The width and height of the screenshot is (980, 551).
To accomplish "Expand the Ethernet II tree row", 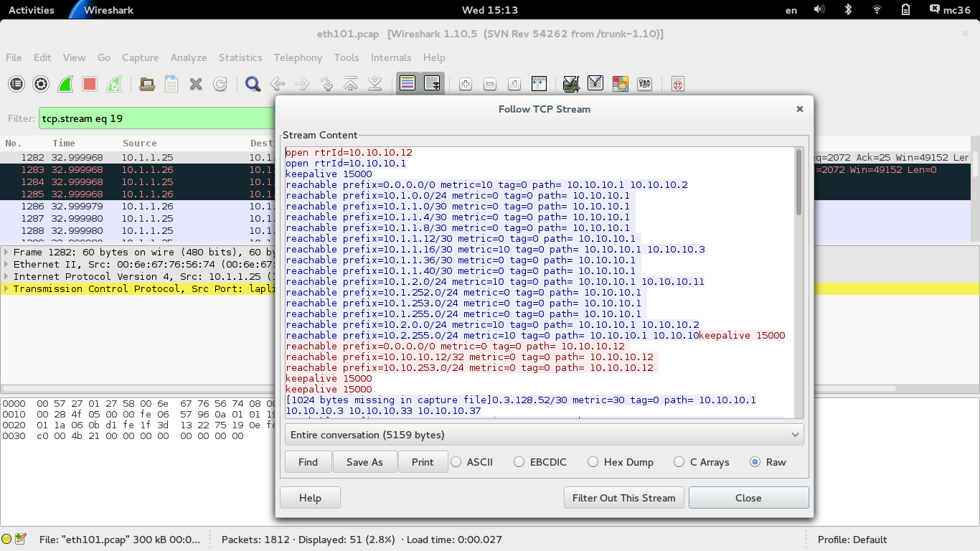I will pyautogui.click(x=6, y=265).
